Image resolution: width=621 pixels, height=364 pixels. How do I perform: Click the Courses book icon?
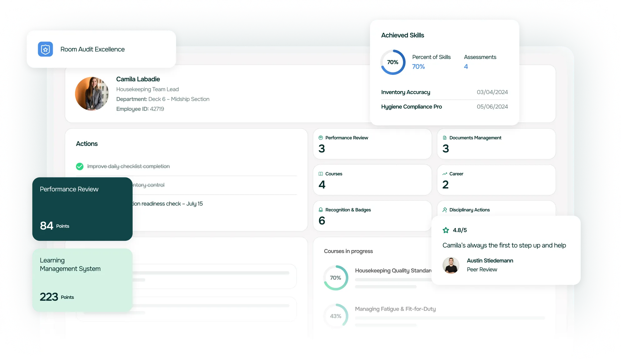[x=321, y=174]
